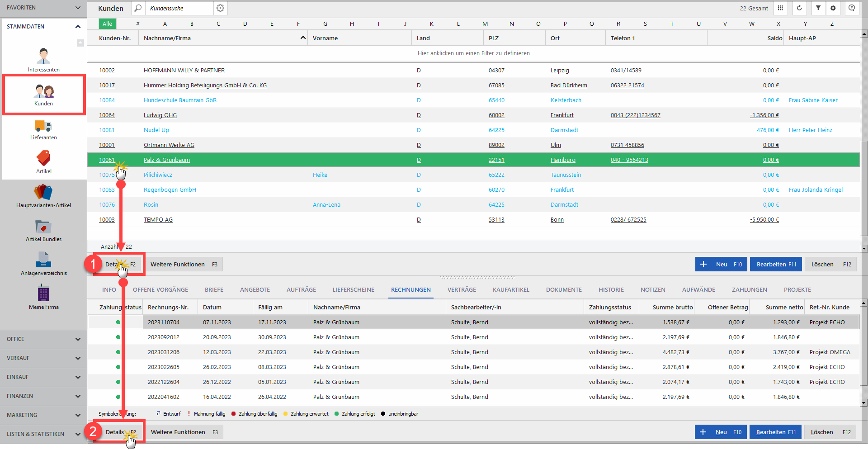Select the Alle alphabet filter
The height and width of the screenshot is (450, 868).
[108, 24]
